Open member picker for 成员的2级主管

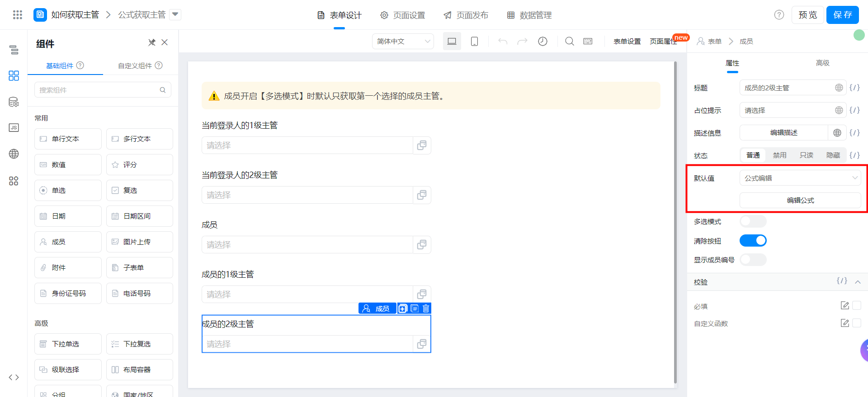422,344
